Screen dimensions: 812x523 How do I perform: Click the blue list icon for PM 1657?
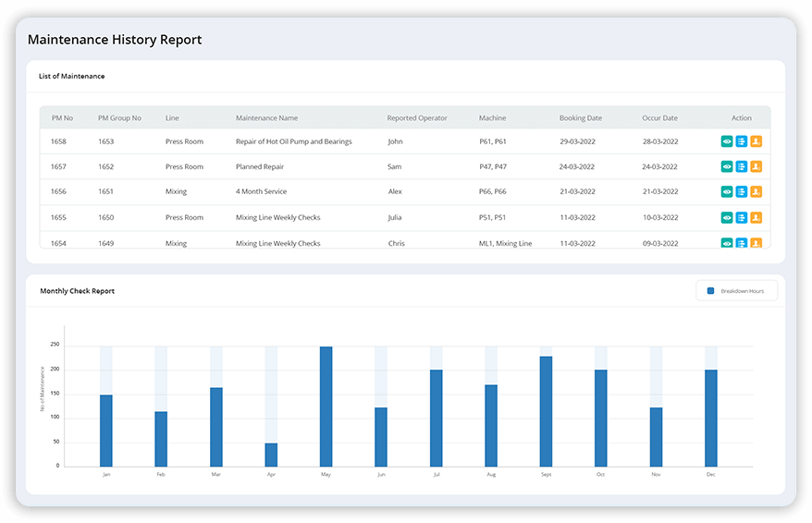[742, 167]
